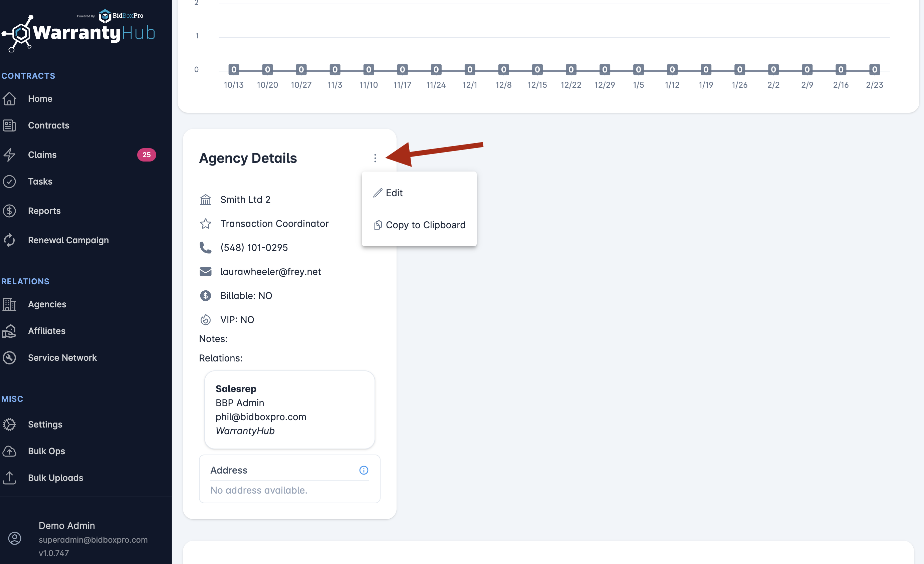This screenshot has height=564, width=924.
Task: Open Bulk Uploads page
Action: 55,478
